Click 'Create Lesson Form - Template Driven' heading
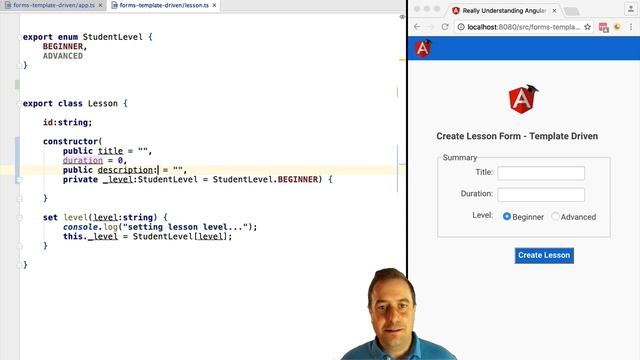 [517, 136]
